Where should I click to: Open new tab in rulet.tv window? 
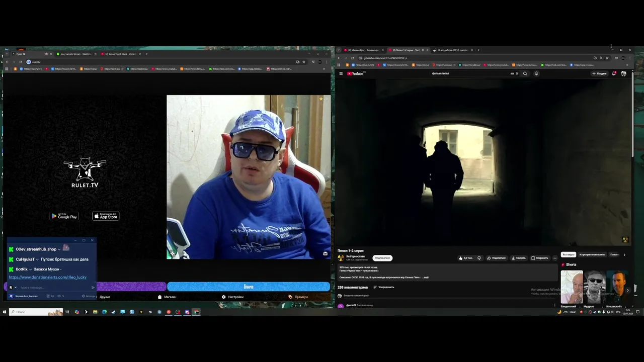click(x=146, y=54)
